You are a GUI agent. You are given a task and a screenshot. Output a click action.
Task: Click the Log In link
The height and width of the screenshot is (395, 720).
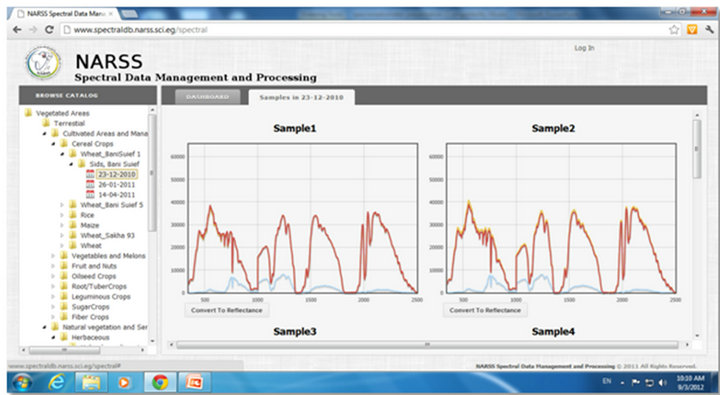pos(584,48)
